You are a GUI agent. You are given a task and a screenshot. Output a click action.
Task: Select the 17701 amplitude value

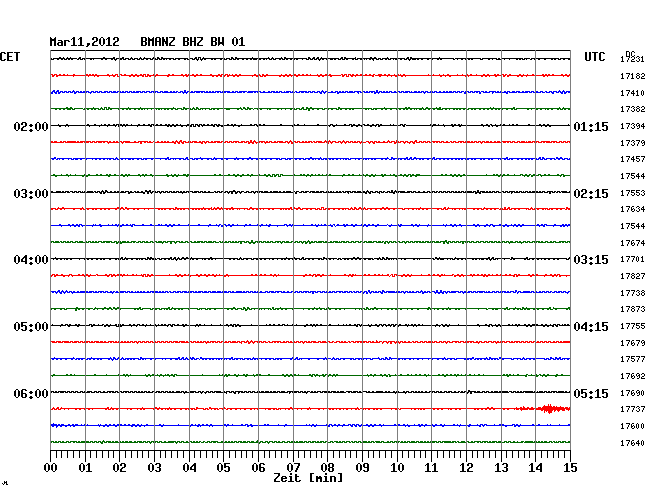[633, 259]
